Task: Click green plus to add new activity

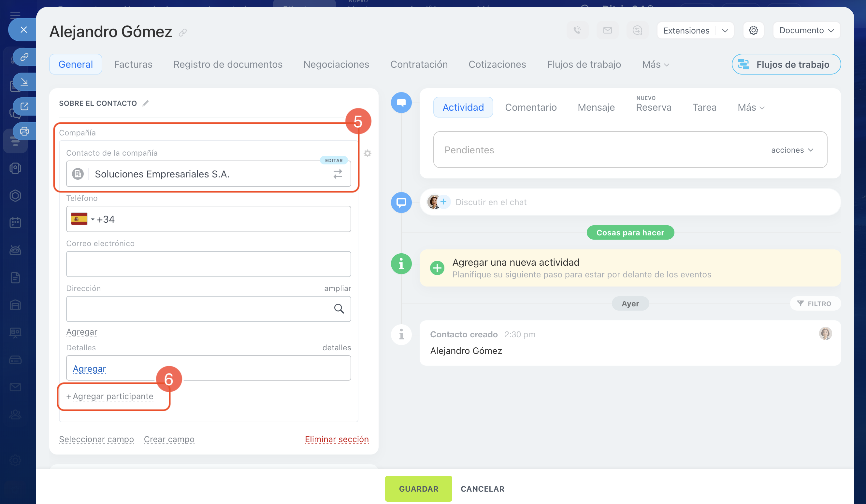Action: [x=437, y=268]
